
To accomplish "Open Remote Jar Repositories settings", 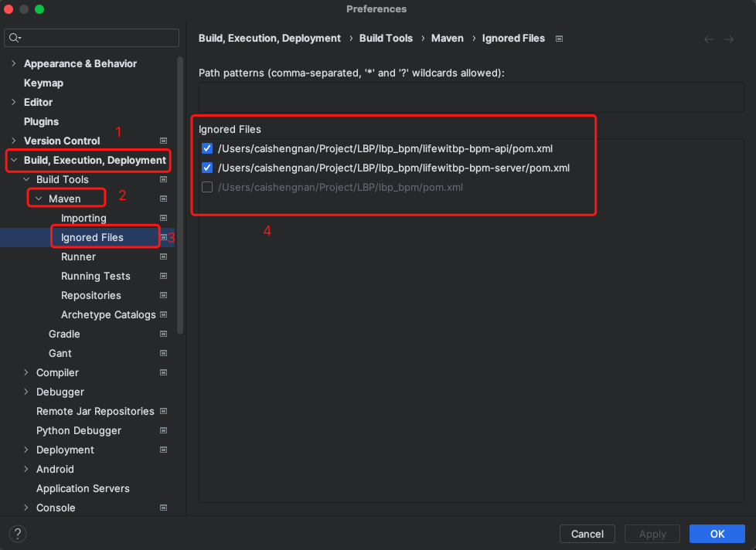I will pyautogui.click(x=95, y=411).
